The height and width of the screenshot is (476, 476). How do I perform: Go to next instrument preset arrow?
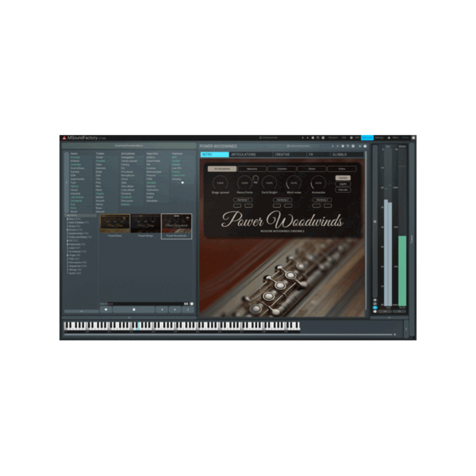tap(338, 146)
